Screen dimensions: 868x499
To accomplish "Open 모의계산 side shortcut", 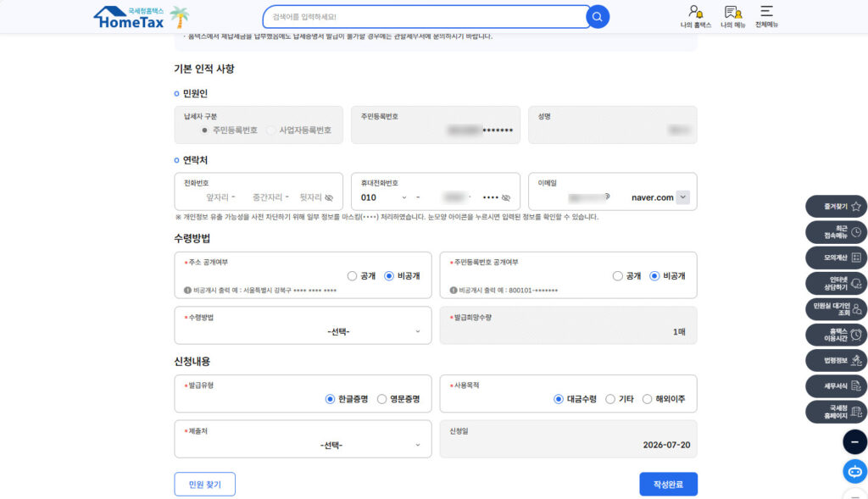I will click(837, 258).
